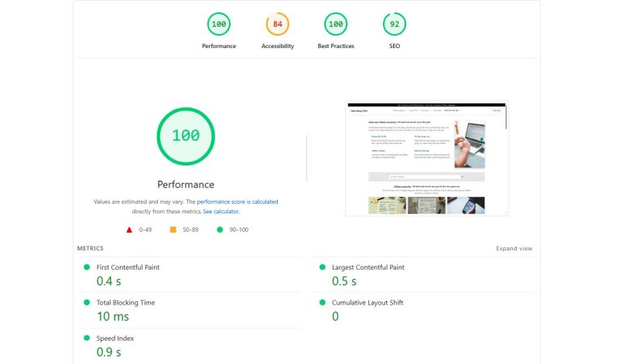Screen dimensions: 619x364
Task: Click the green dot beside Cumulative Layout Shift
Action: point(323,302)
